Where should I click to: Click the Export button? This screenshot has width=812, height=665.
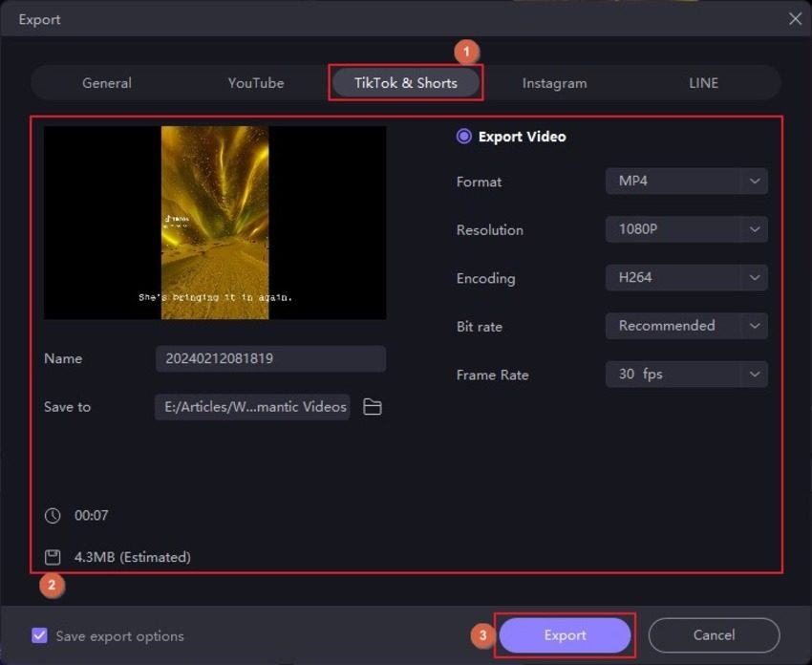tap(565, 634)
